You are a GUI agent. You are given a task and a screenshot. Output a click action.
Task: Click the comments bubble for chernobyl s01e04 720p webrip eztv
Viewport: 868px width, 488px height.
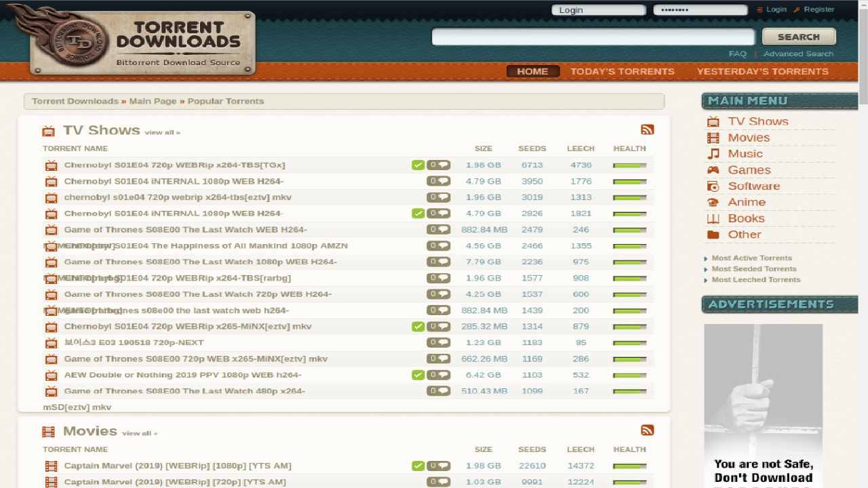click(x=439, y=197)
